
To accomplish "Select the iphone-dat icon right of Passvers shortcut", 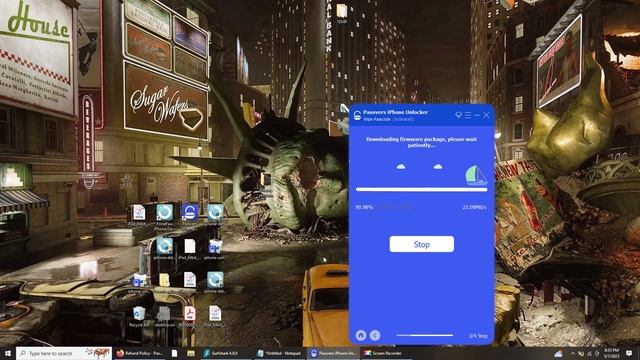I will tap(215, 216).
